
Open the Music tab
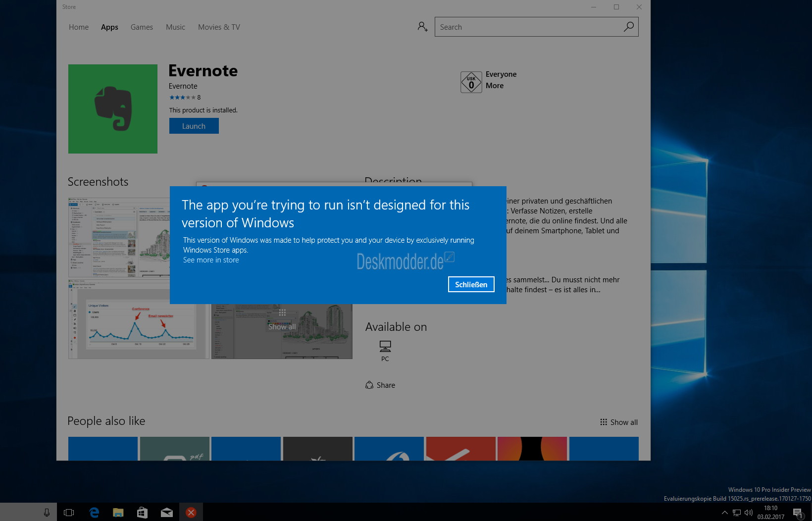point(175,27)
